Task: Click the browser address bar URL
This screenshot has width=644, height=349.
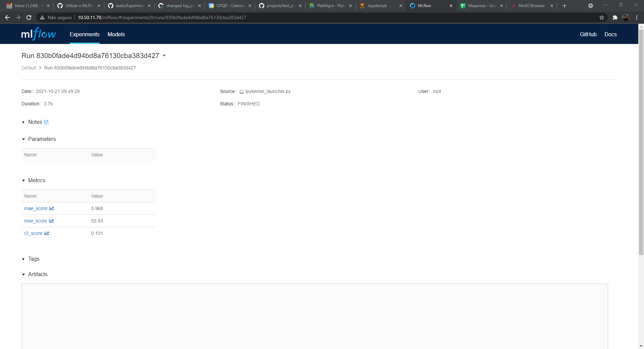Action: click(162, 17)
